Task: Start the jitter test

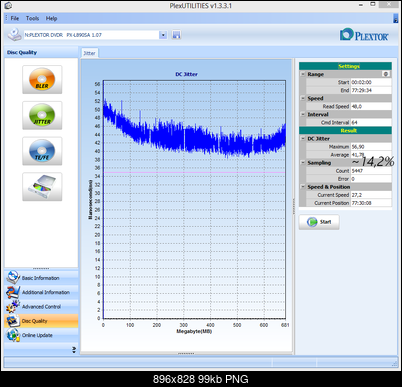Action: coord(319,222)
